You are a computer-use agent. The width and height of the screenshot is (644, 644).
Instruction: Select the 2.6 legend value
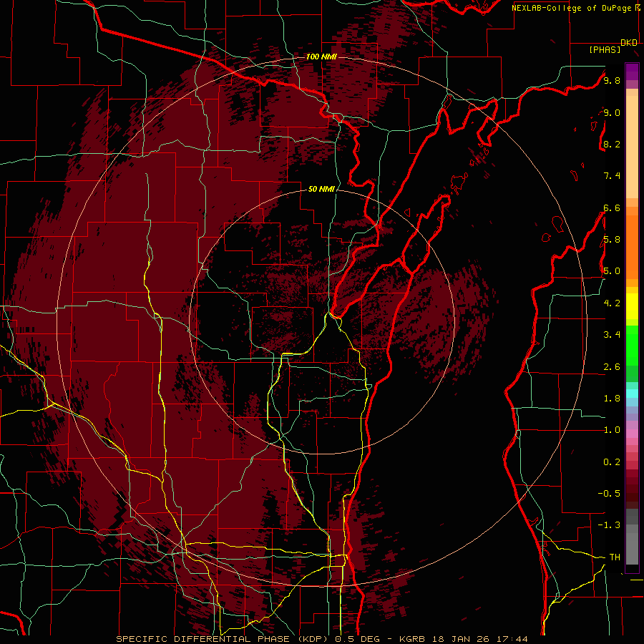[612, 367]
